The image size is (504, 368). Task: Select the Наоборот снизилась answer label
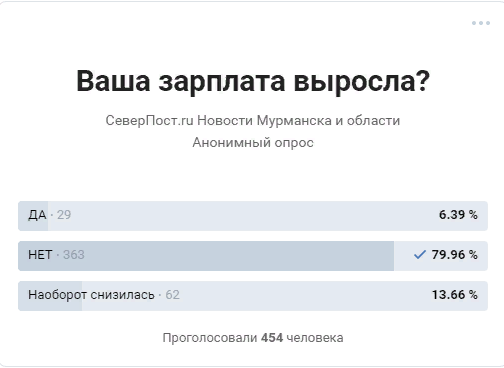pos(91,295)
